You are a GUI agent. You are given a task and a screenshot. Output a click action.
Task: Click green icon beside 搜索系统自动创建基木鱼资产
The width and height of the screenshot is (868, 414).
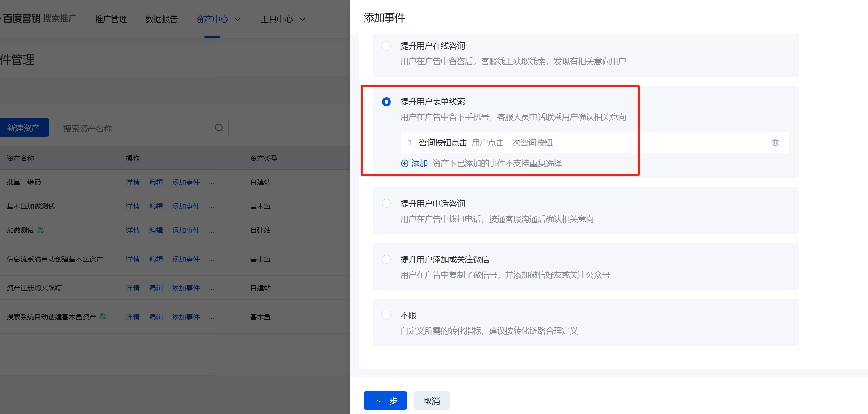102,317
